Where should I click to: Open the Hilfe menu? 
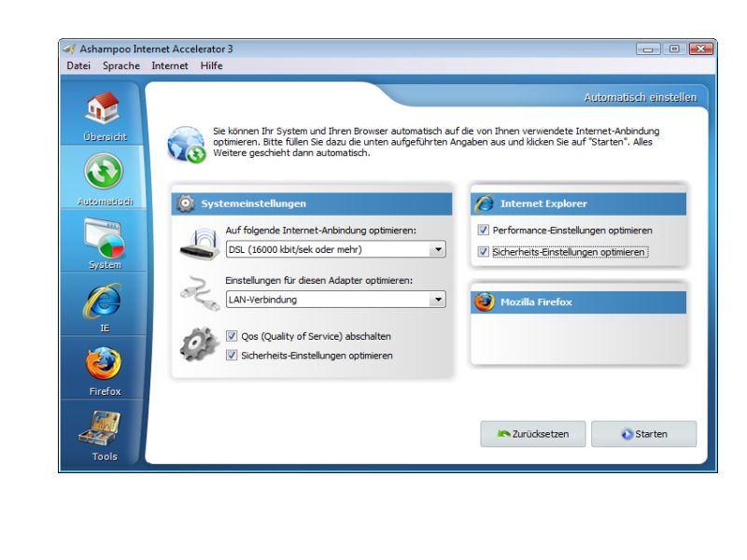point(212,65)
